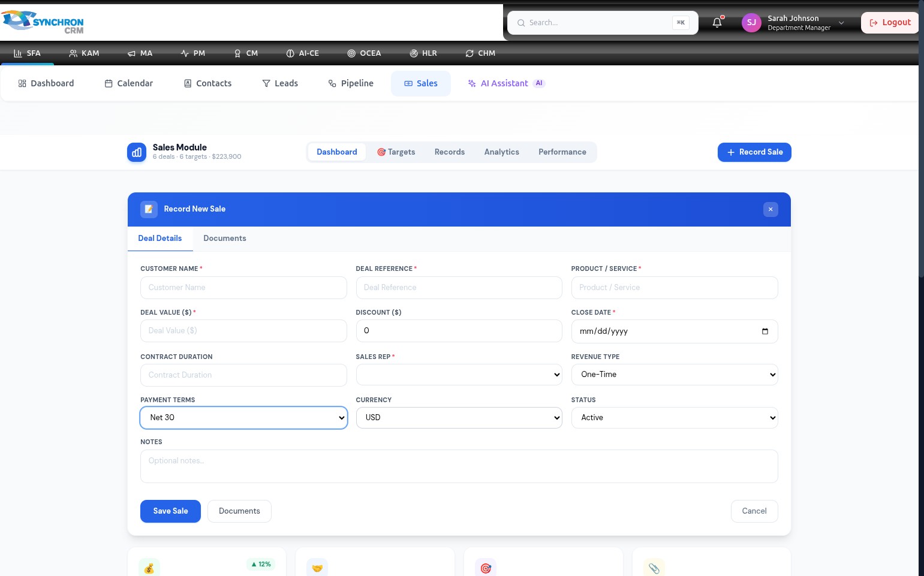924x576 pixels.
Task: Cancel the new sale form
Action: [x=754, y=511]
